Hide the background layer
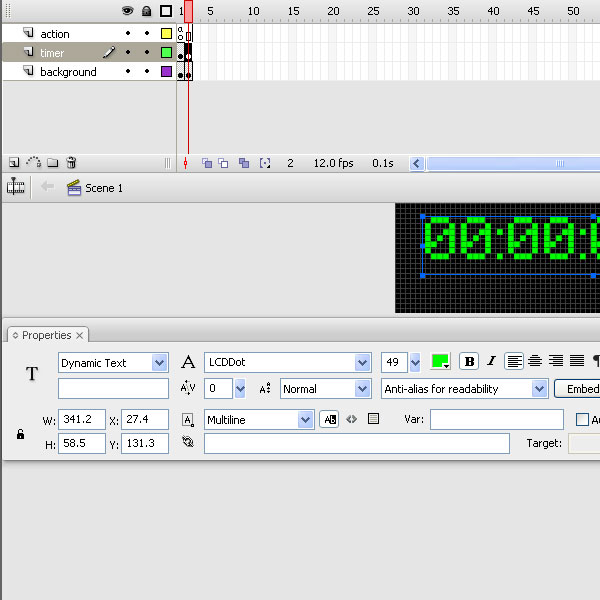The image size is (600, 600). [x=128, y=71]
